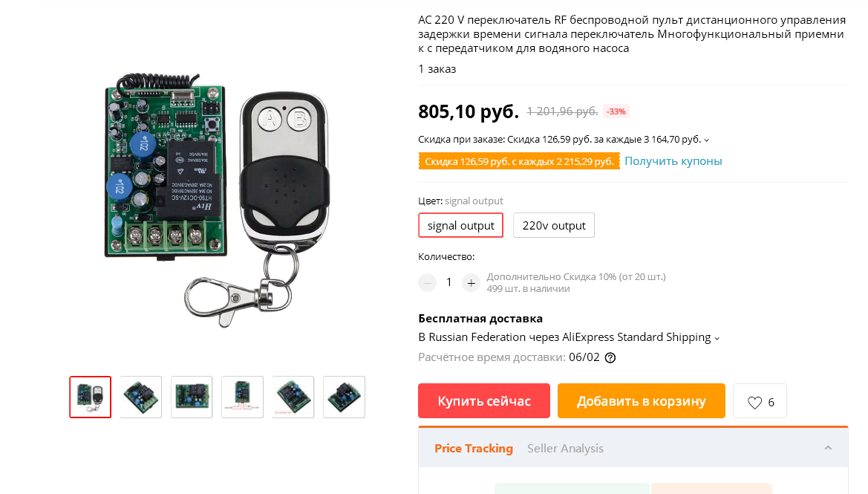Select the fifth product thumbnail
The image size is (868, 494).
point(293,397)
